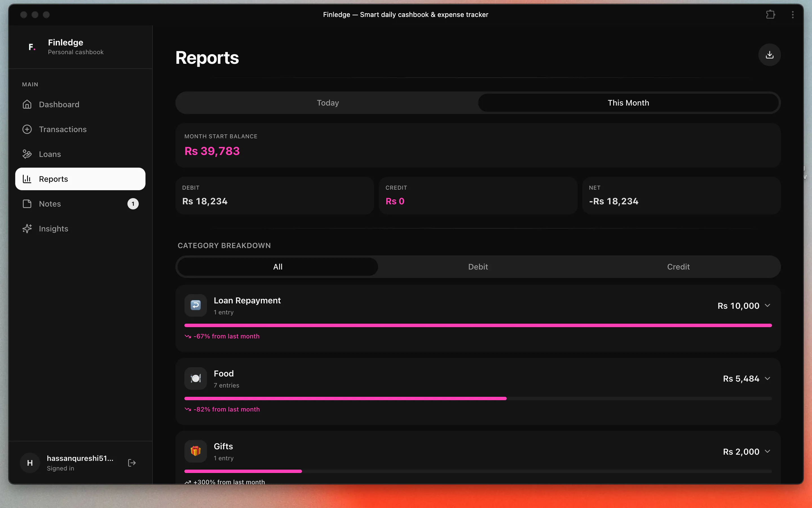Click the Insights sparkle icon
The height and width of the screenshot is (508, 812).
click(x=27, y=229)
